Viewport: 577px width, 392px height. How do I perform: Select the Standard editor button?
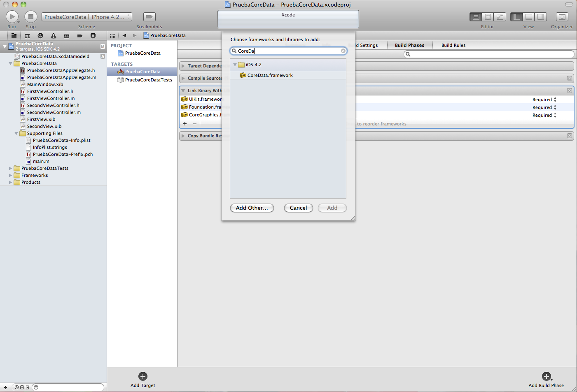pos(476,17)
